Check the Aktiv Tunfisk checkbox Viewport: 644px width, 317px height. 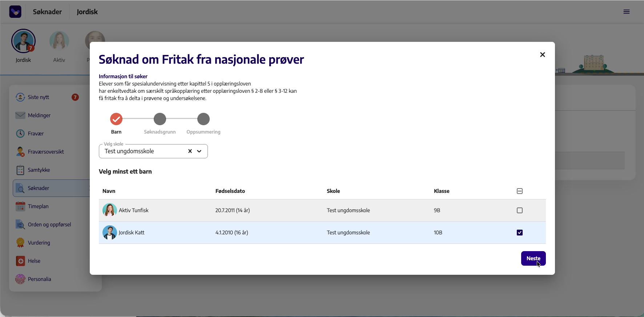click(520, 210)
